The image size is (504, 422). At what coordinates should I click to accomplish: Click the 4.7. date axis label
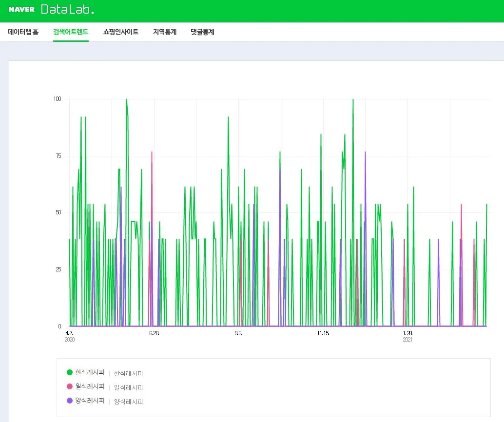tap(69, 333)
